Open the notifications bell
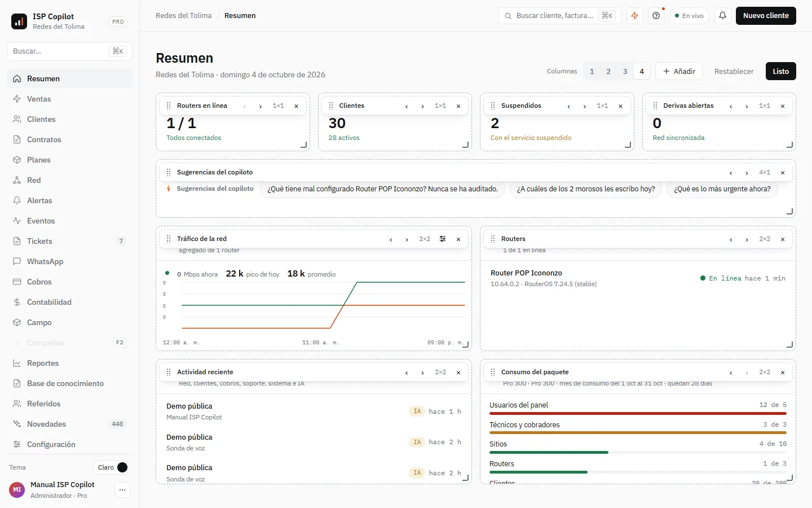The image size is (812, 508). pos(723,16)
